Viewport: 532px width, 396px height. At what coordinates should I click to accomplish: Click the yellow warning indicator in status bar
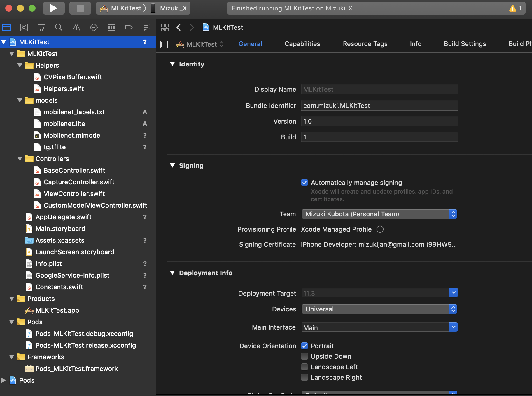[512, 8]
